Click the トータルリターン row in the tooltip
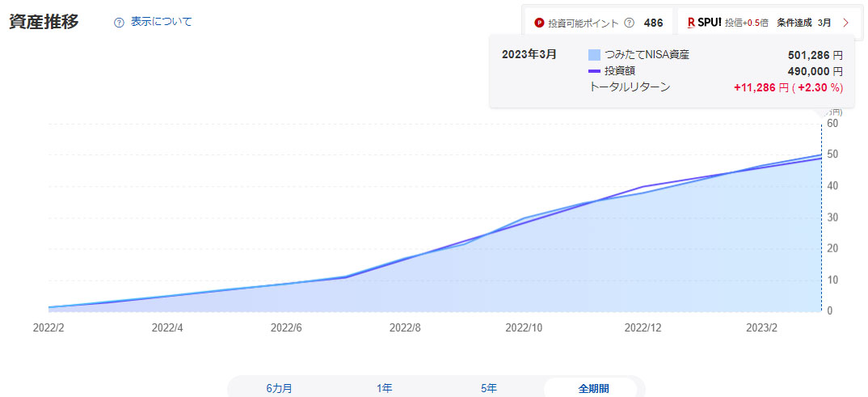The height and width of the screenshot is (397, 868). click(630, 87)
